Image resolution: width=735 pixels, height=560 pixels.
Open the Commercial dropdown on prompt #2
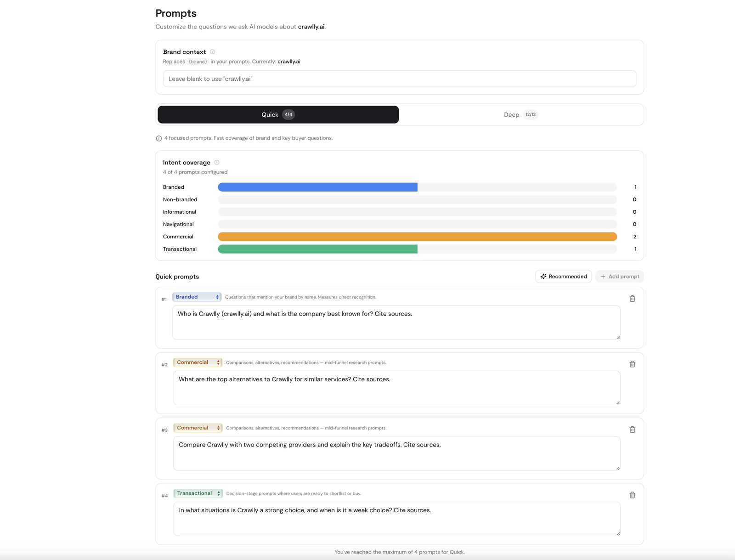coord(198,362)
